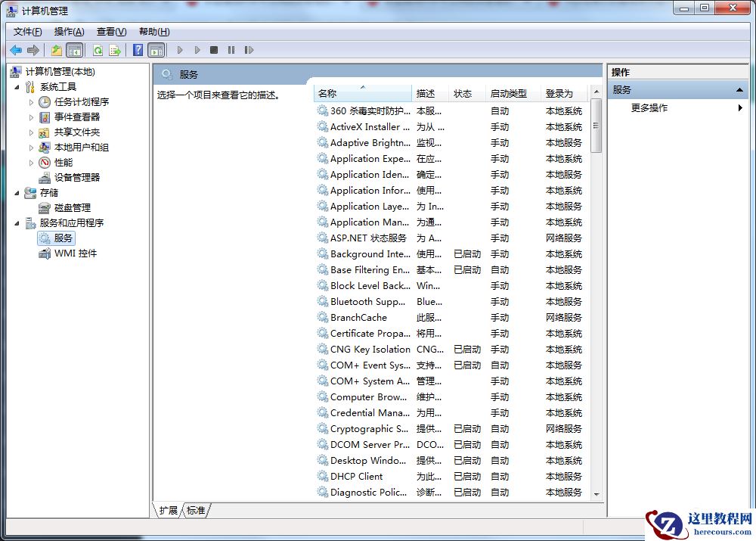Select the Credential Mana... service row

click(x=451, y=412)
